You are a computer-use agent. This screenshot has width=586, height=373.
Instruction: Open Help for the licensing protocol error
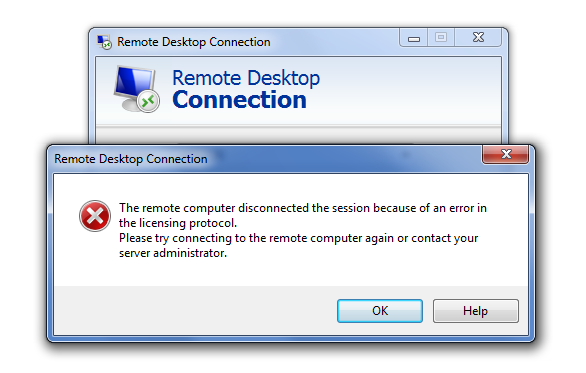coord(475,311)
